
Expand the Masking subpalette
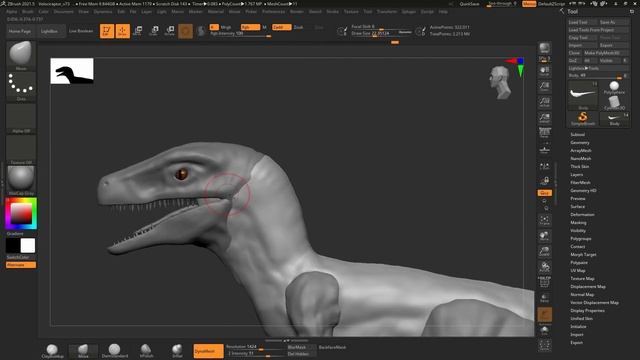[x=578, y=223]
